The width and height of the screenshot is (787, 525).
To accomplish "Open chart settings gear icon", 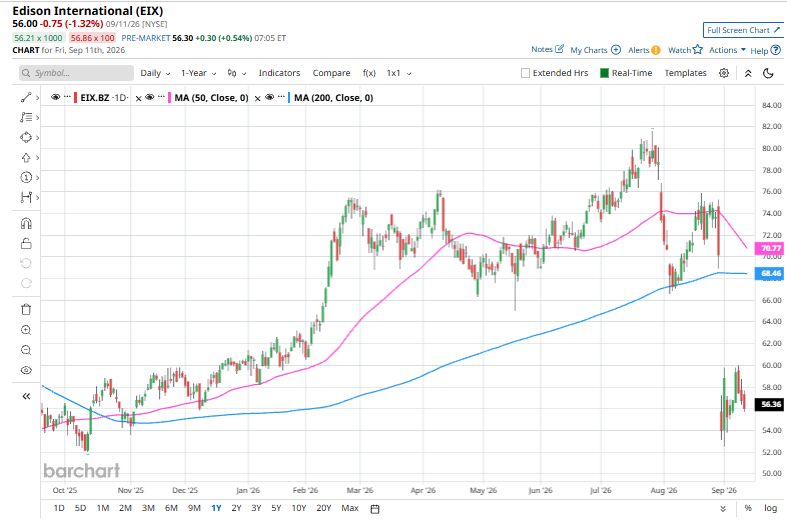I will [x=724, y=73].
